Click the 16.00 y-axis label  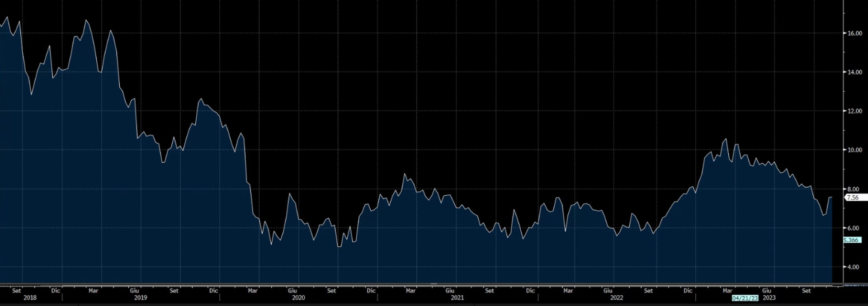(x=855, y=33)
